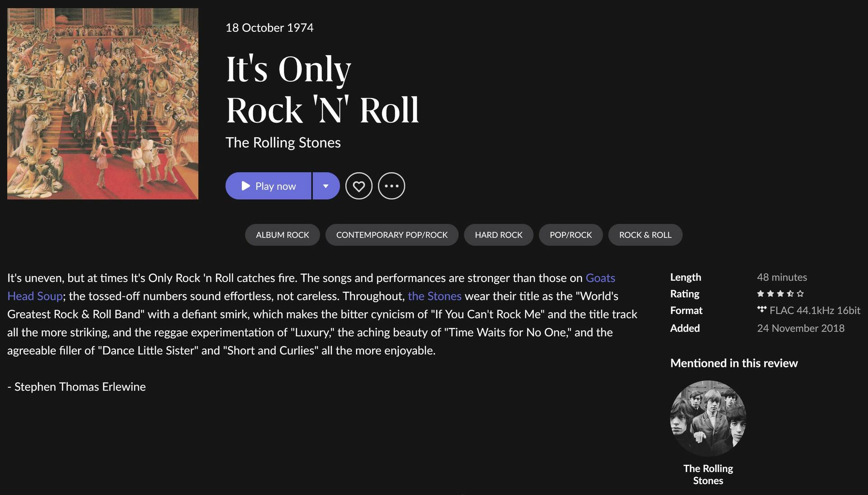Click the Play now button
The image size is (868, 495).
(268, 186)
